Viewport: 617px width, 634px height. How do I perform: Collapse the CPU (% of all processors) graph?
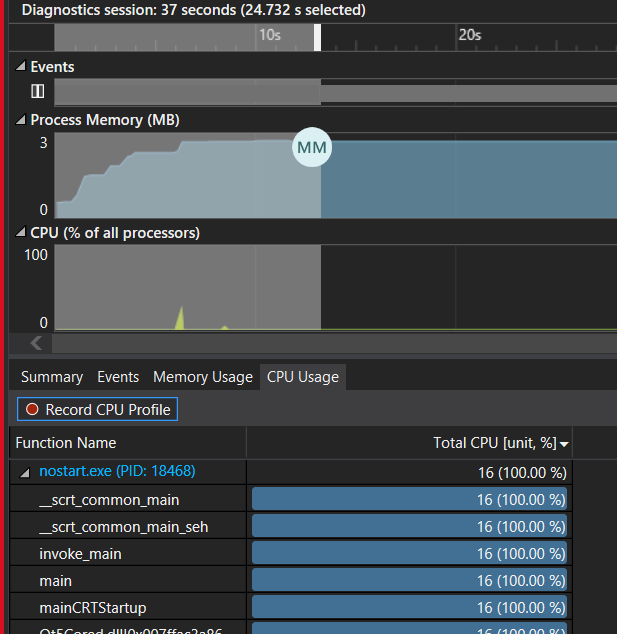pyautogui.click(x=21, y=233)
